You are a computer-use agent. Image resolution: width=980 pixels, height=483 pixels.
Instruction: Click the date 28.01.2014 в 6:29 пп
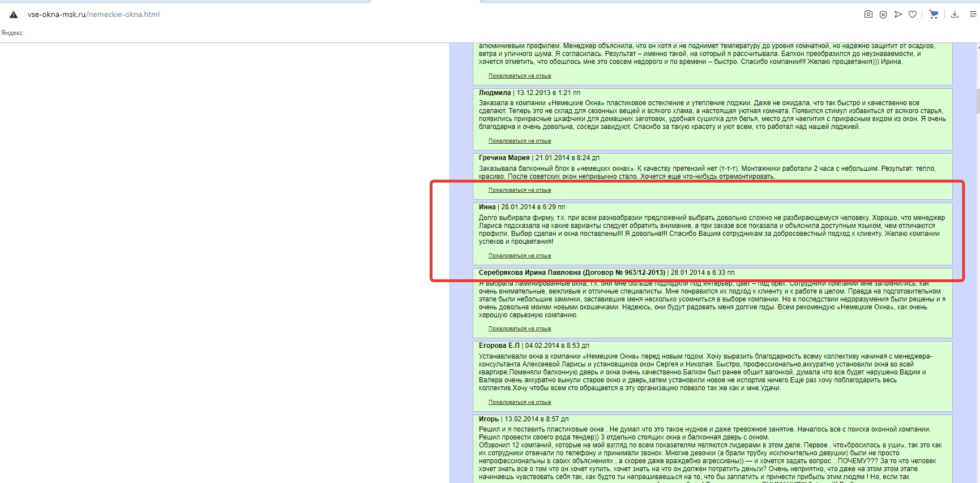533,207
